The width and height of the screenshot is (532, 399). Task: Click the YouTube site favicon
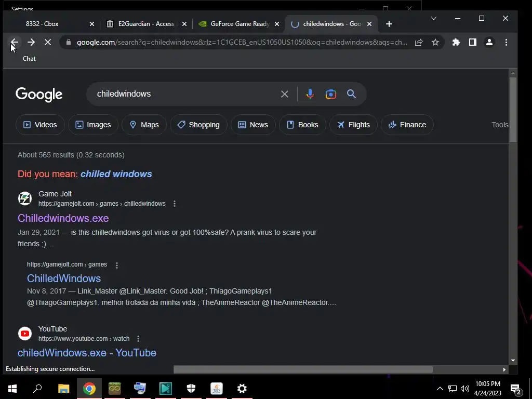(25, 334)
